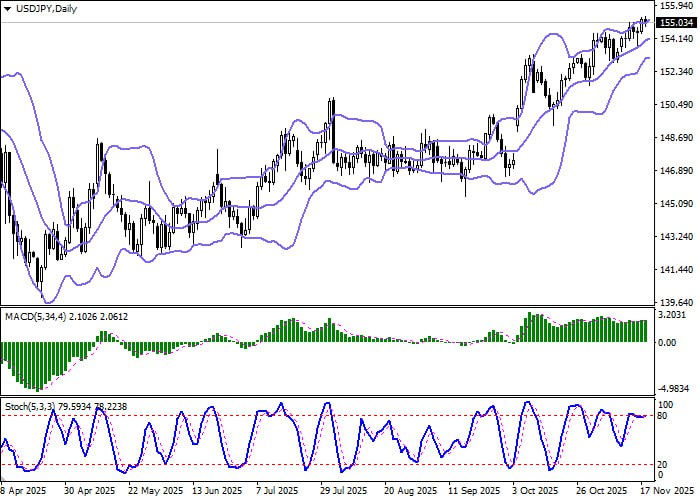The width and height of the screenshot is (700, 500).
Task: Click the 30 Apr 2025 date label
Action: (x=87, y=491)
